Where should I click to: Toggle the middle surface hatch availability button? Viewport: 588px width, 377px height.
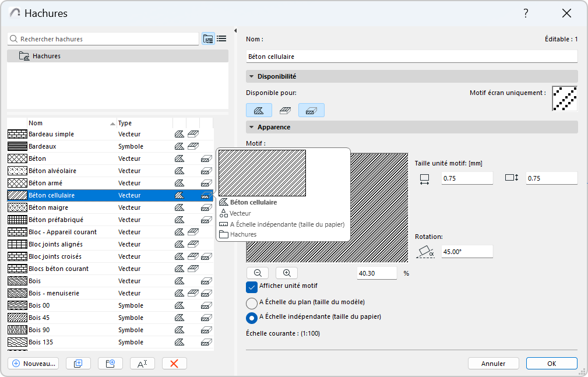(x=285, y=110)
